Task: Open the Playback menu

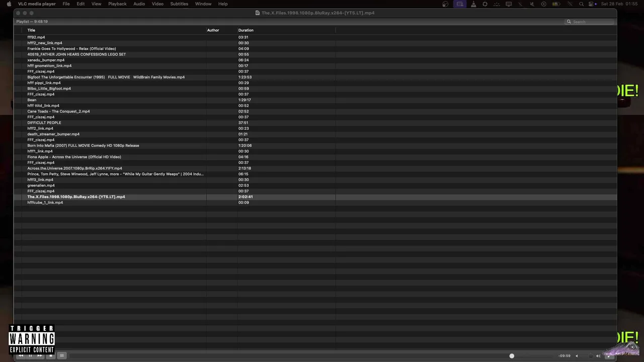Action: coord(117,4)
